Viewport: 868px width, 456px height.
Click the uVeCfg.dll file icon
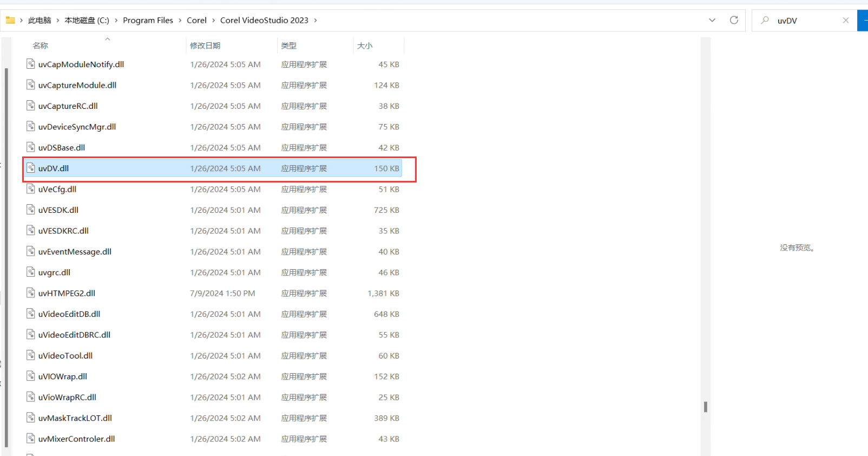[x=31, y=188]
